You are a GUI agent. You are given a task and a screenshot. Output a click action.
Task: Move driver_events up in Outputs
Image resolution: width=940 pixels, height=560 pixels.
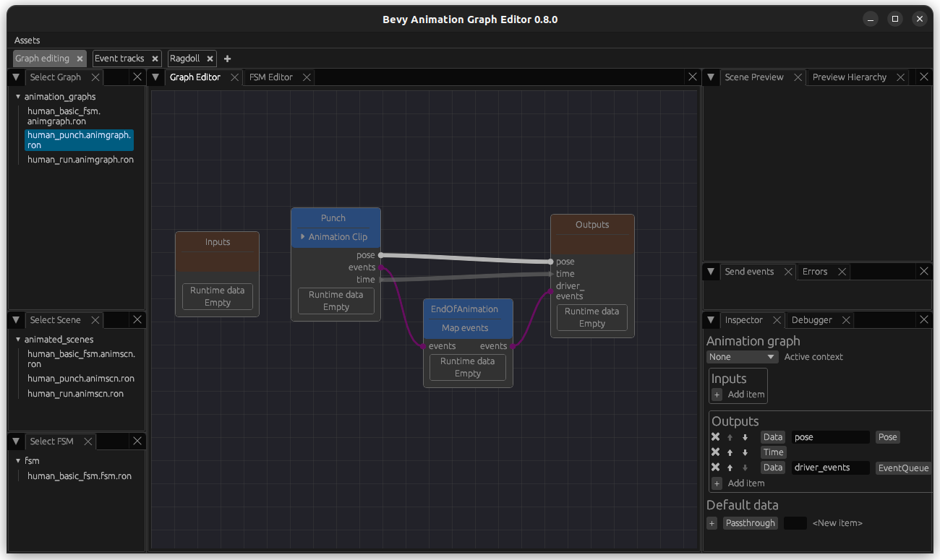[x=730, y=467]
